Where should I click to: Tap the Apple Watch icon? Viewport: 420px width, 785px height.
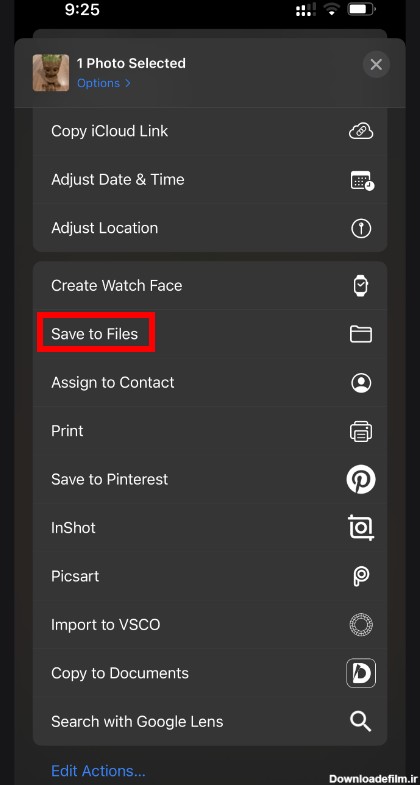click(360, 285)
